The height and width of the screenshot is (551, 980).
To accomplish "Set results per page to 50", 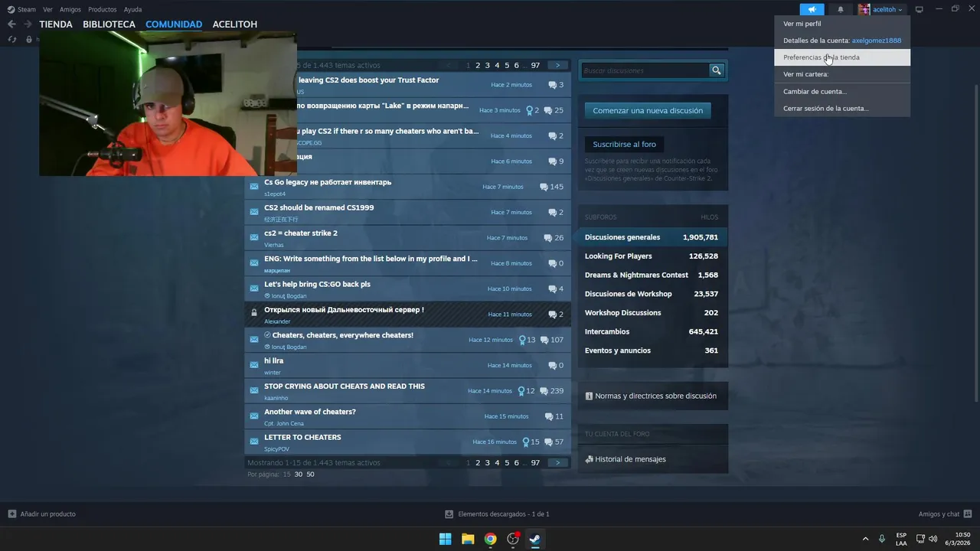I will 310,474.
